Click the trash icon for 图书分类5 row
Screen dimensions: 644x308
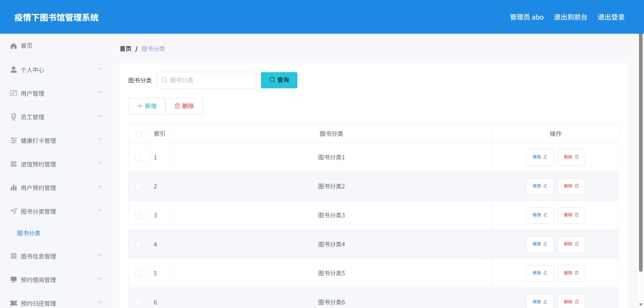[x=577, y=273]
